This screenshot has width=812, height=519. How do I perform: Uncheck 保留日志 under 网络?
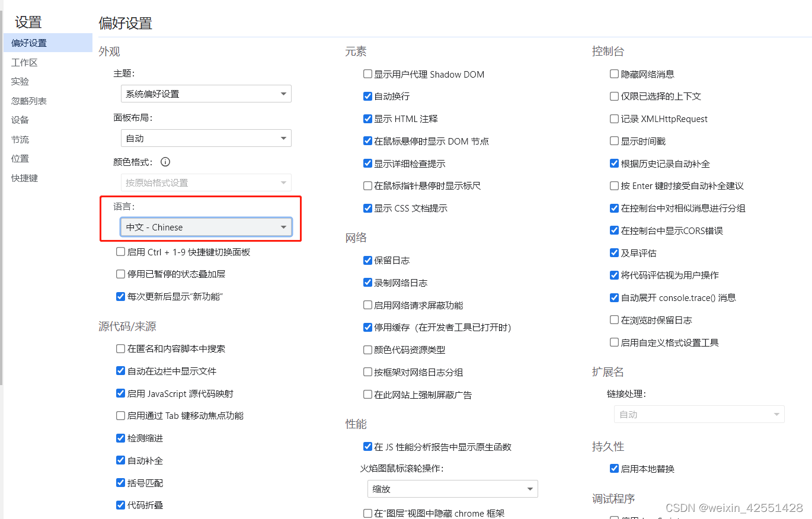[367, 260]
